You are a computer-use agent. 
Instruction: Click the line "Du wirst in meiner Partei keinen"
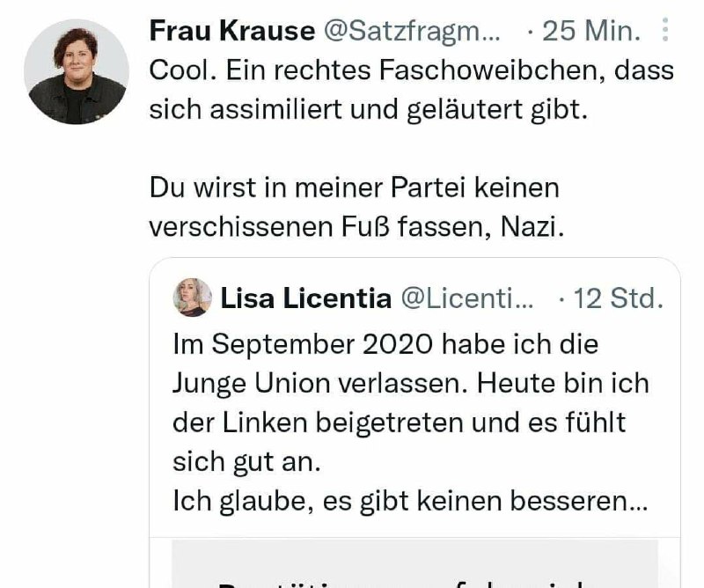tap(354, 188)
